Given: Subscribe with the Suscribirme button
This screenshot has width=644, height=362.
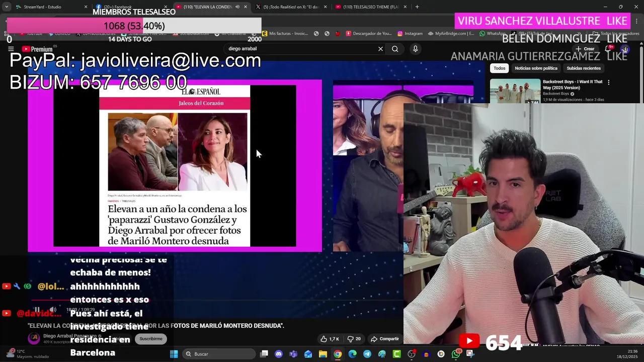Looking at the screenshot, I should 151,339.
